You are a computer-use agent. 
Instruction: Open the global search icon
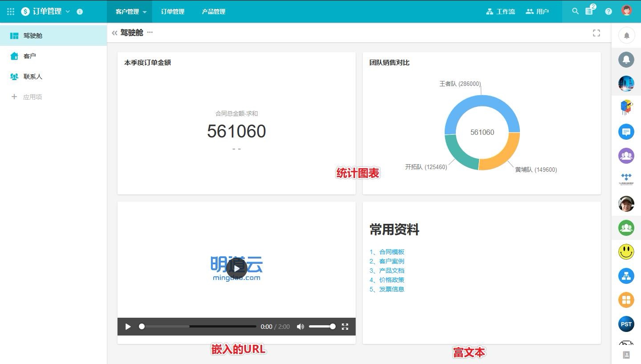576,12
